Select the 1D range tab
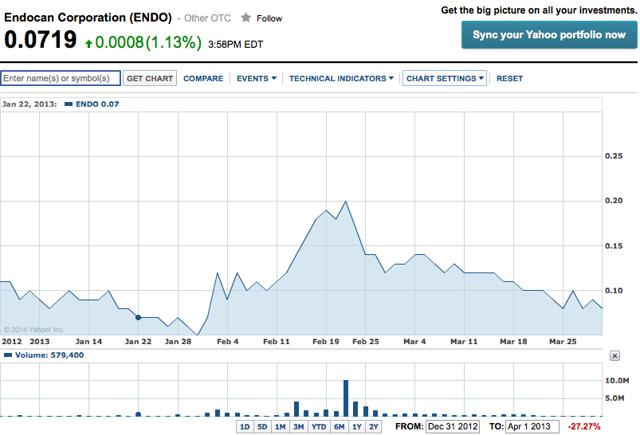 245,427
